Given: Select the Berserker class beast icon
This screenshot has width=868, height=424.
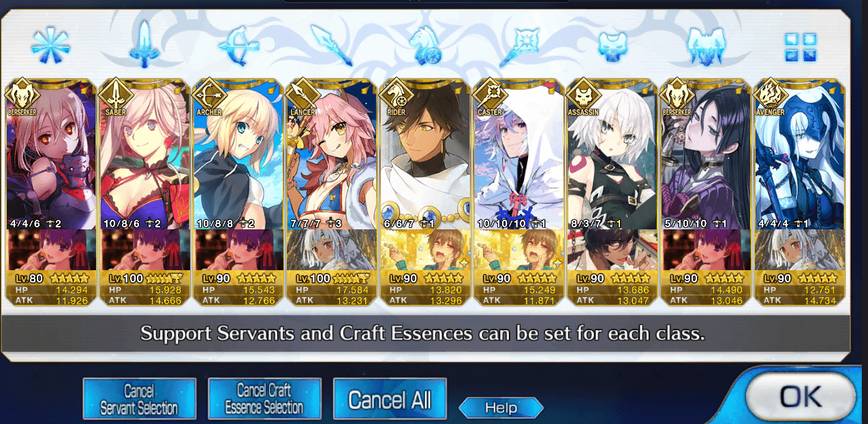Looking at the screenshot, I should click(705, 46).
